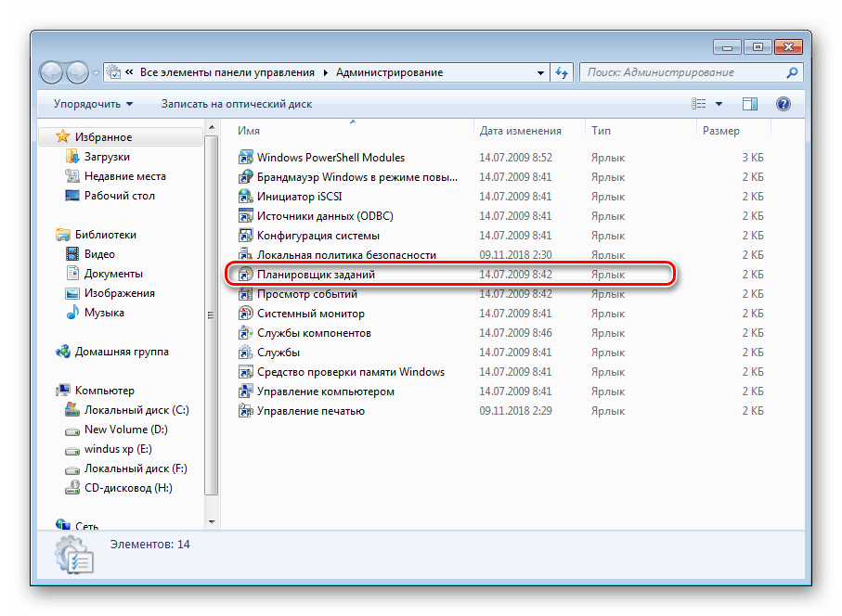Click the Инициатор iSCSI icon
The image size is (842, 616).
[245, 197]
